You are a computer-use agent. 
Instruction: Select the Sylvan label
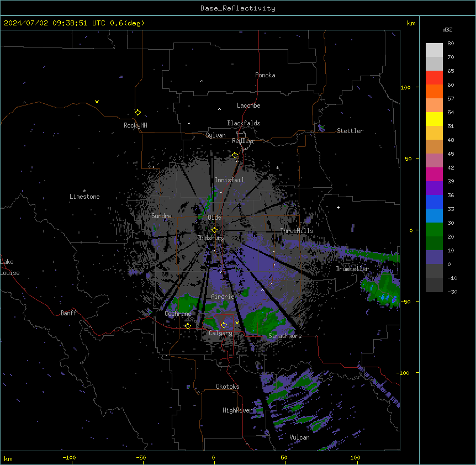215,135
